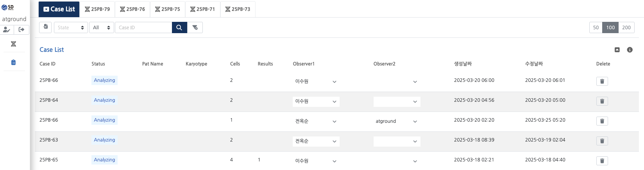Click the logout icon under atground
This screenshot has height=170, width=644.
(21, 30)
